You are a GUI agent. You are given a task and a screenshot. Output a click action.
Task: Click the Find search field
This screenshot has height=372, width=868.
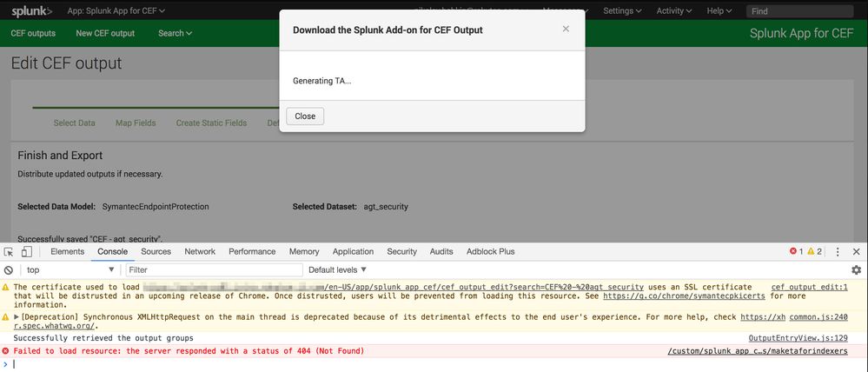point(799,11)
